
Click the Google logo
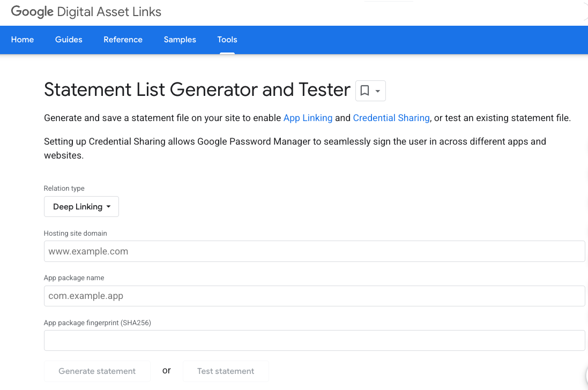point(31,12)
